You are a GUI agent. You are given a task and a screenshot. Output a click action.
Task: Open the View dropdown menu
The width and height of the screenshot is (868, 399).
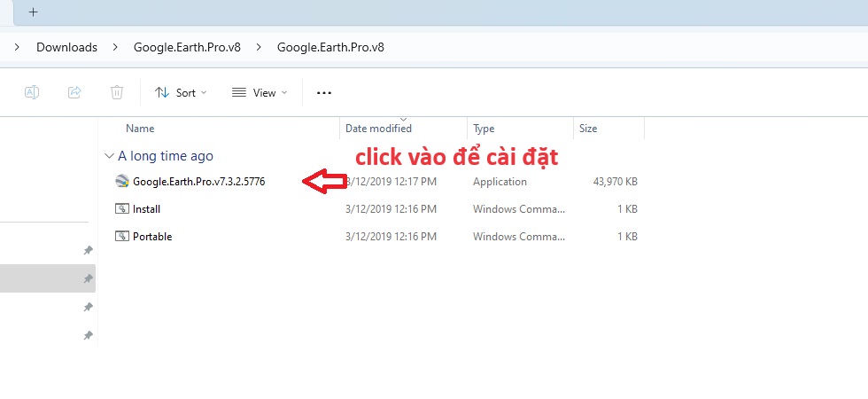point(259,92)
